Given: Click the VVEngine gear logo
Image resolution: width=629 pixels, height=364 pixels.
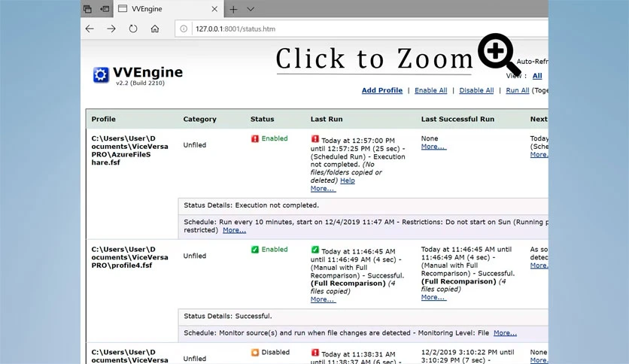Looking at the screenshot, I should (101, 74).
